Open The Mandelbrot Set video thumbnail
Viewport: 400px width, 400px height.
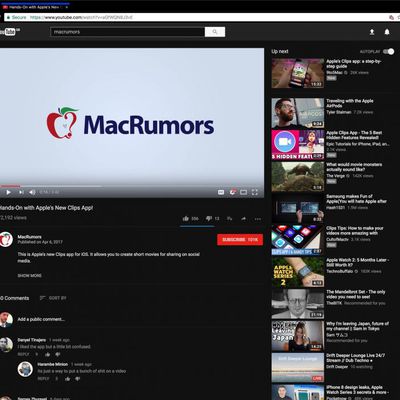298,304
